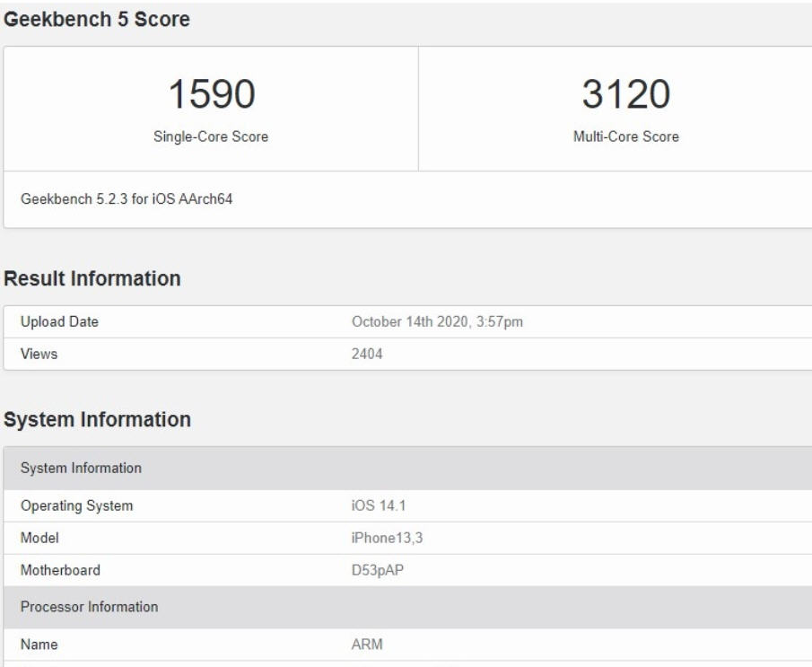Select the D53pAP motherboard value
The image size is (812, 667).
tap(378, 570)
